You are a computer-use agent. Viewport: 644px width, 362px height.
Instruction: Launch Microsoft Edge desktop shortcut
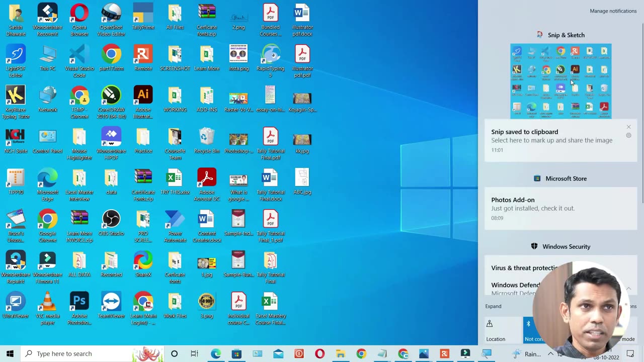click(47, 185)
